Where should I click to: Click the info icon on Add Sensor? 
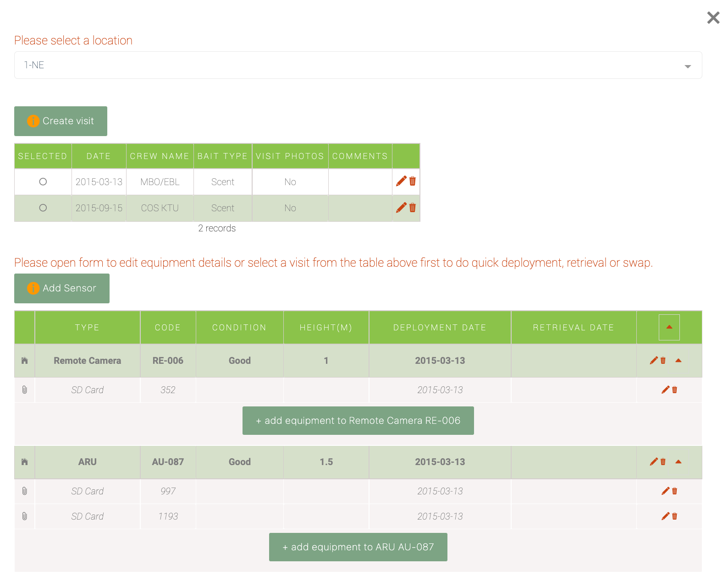click(33, 288)
